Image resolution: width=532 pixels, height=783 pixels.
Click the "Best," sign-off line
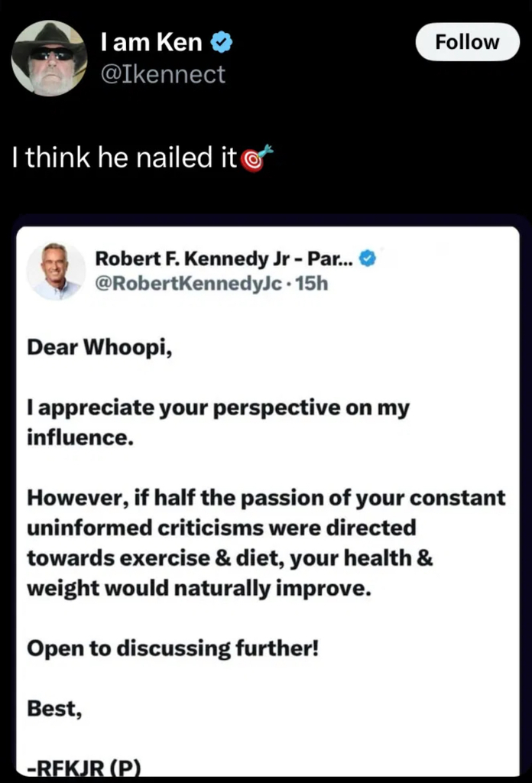[54, 709]
